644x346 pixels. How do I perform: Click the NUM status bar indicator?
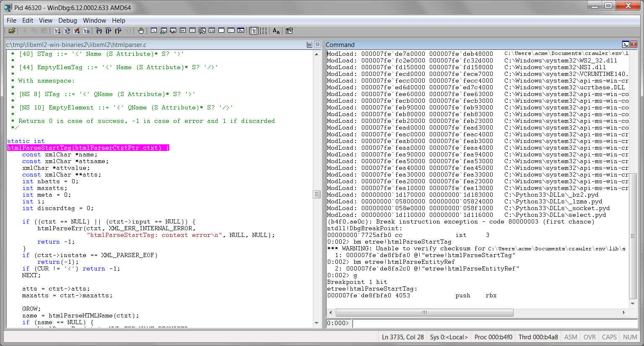(630, 337)
